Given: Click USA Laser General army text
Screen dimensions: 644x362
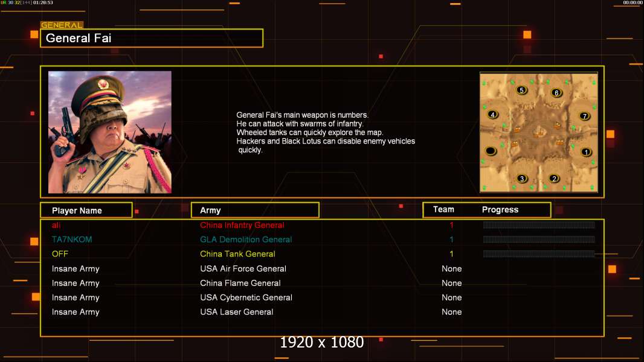Looking at the screenshot, I should (236, 311).
